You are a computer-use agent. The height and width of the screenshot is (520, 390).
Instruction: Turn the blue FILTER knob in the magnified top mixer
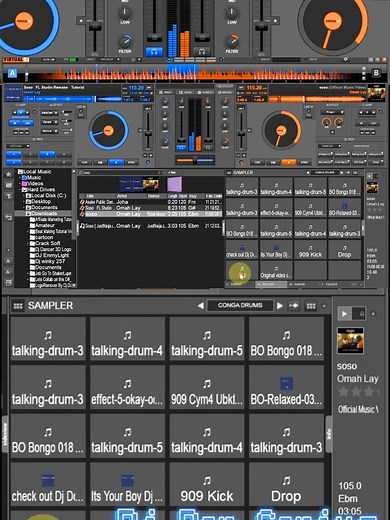tap(125, 42)
